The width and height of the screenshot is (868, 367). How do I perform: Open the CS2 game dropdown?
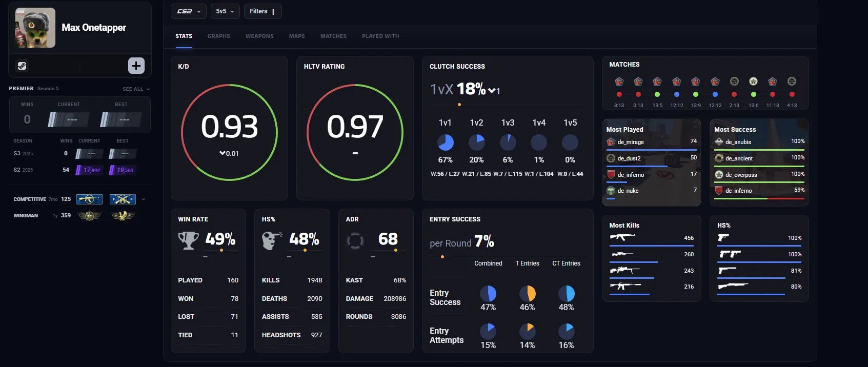coord(189,11)
